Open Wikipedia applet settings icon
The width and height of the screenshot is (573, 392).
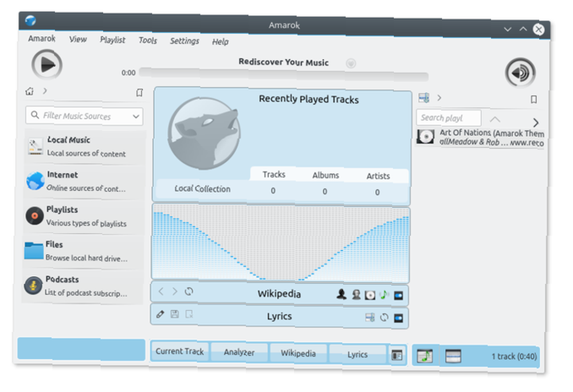[398, 295]
